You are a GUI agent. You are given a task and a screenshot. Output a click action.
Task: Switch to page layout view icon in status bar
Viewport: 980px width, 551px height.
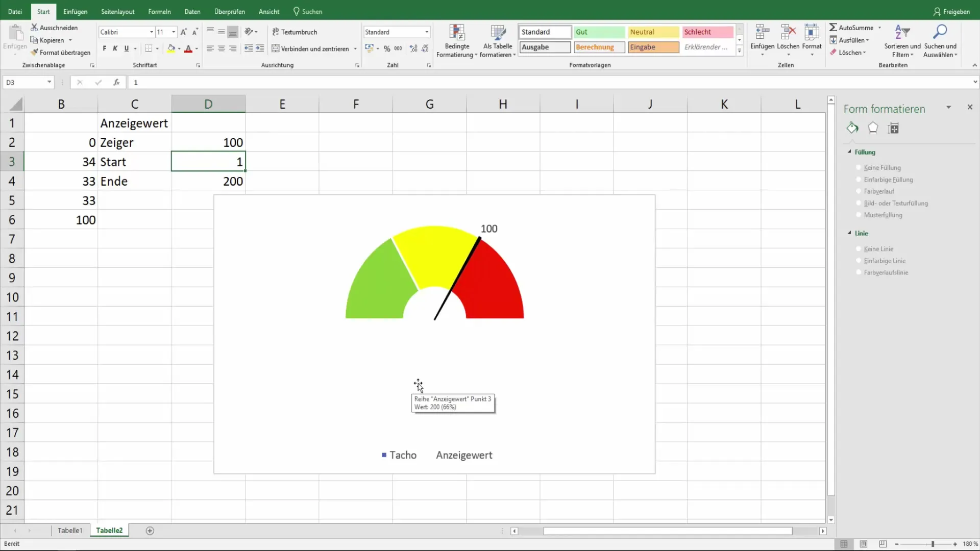point(864,544)
